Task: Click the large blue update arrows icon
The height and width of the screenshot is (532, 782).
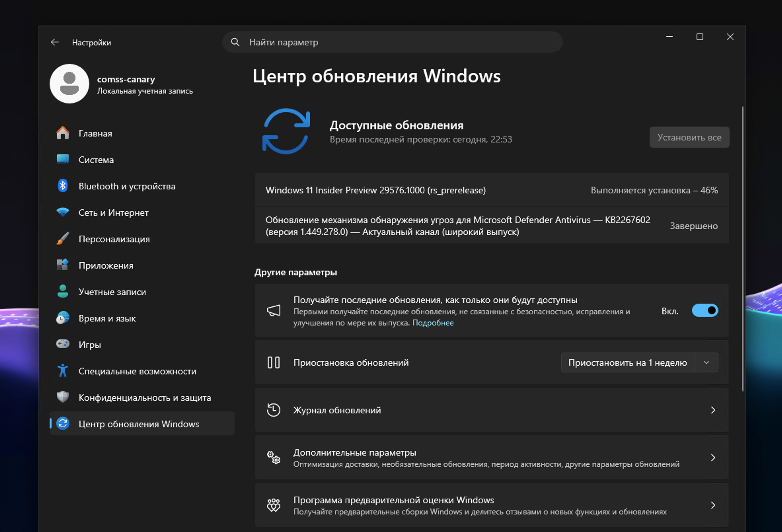Action: tap(286, 131)
